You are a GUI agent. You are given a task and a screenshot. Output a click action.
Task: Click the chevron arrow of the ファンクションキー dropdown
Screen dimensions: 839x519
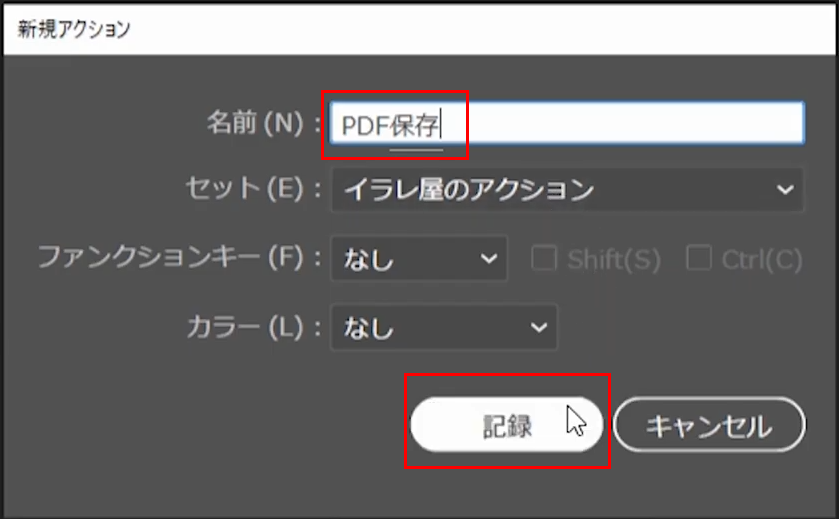point(488,259)
